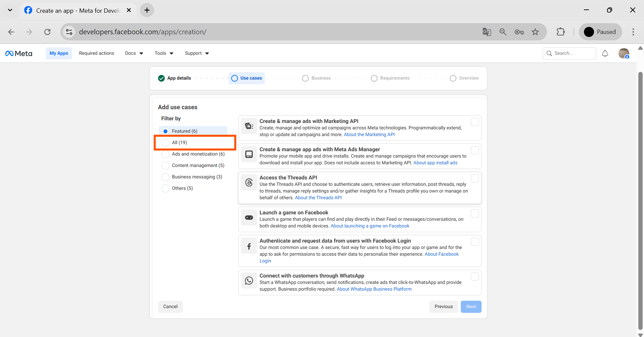Open notifications bell

pyautogui.click(x=605, y=53)
